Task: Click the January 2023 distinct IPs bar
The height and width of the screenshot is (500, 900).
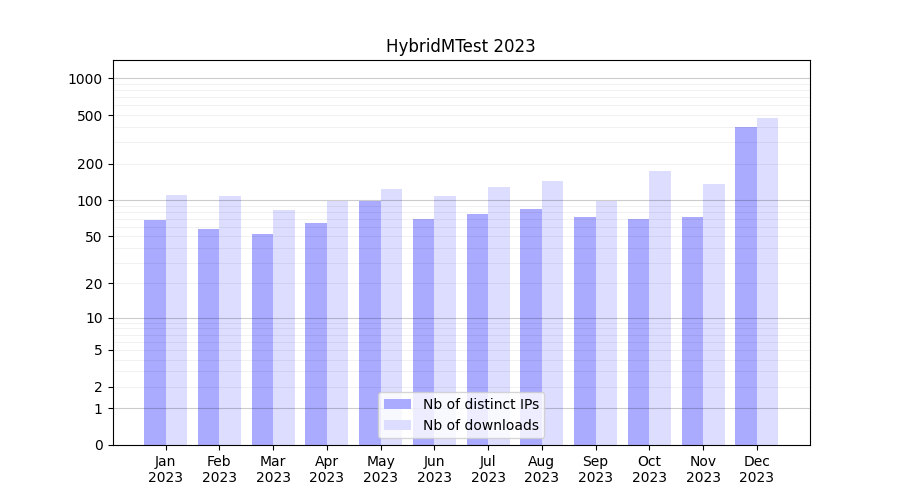Action: click(155, 332)
